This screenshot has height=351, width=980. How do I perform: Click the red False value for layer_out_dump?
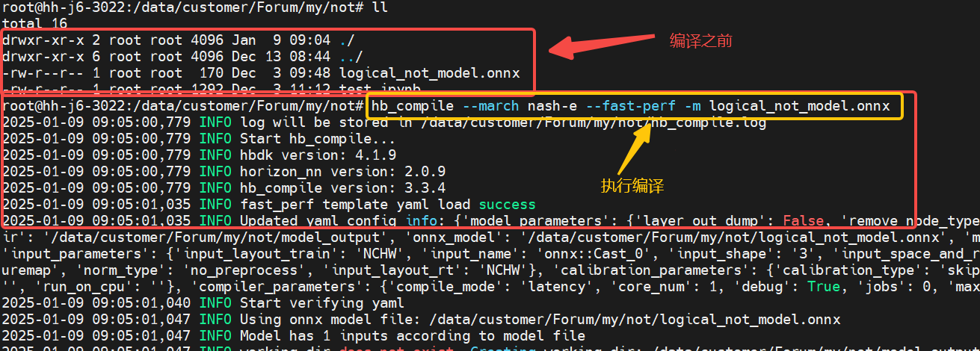tap(804, 220)
